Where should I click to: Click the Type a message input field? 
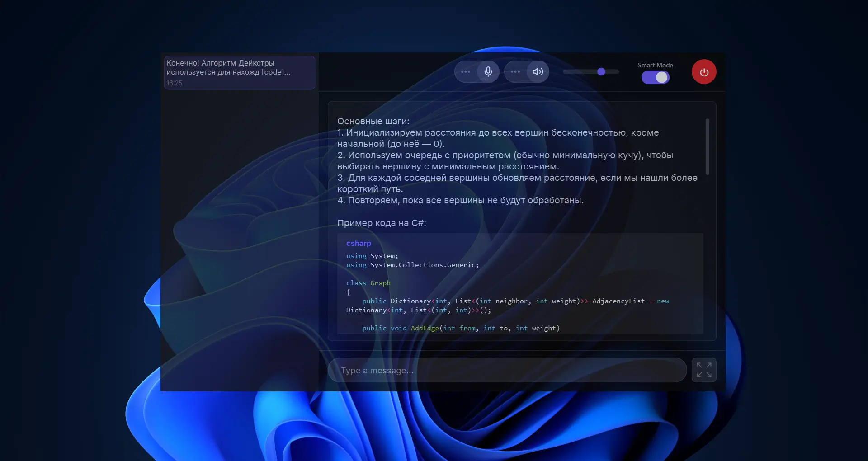coord(506,370)
